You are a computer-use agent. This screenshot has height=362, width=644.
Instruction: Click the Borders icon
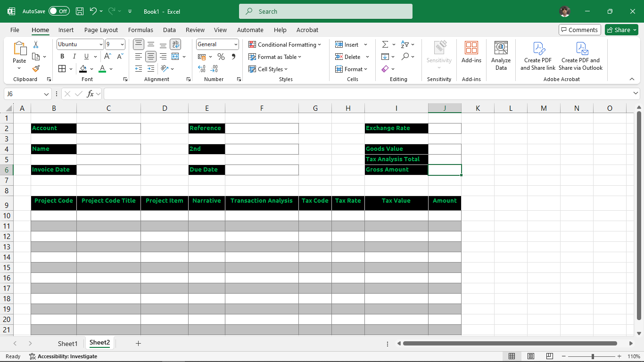[62, 69]
